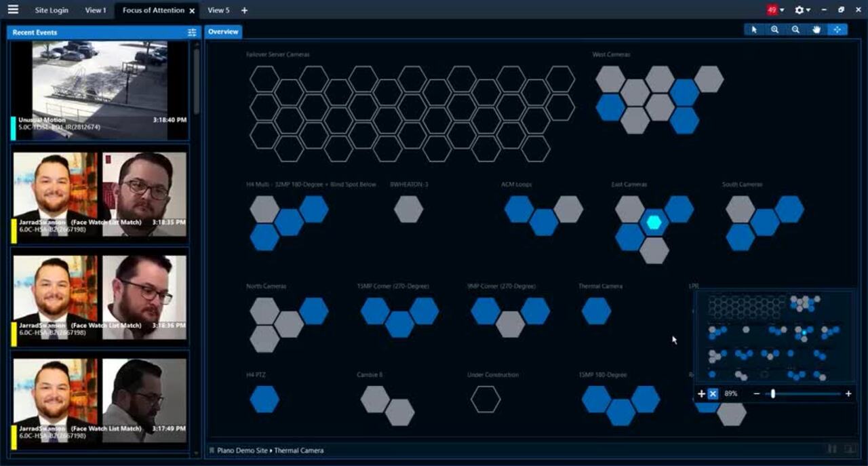The width and height of the screenshot is (868, 466).
Task: Click the zoom in magnifier tool
Action: 774,30
